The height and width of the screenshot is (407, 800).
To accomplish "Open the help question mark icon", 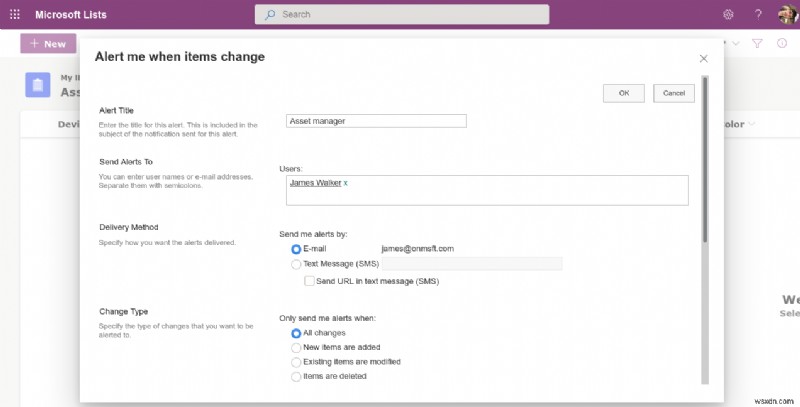I will [x=758, y=14].
